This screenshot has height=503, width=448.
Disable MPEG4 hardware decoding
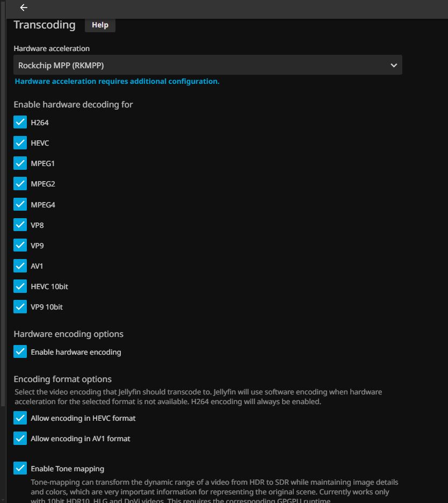click(x=20, y=204)
